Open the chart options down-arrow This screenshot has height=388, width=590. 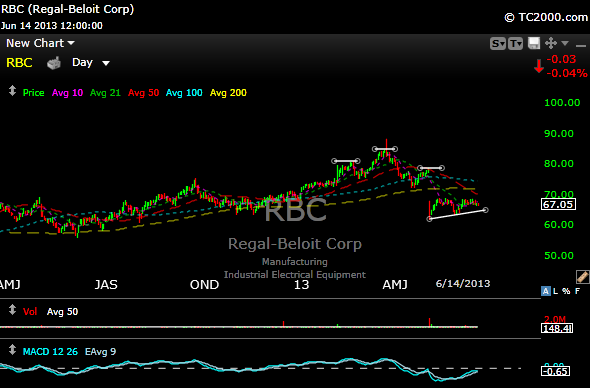click(565, 44)
